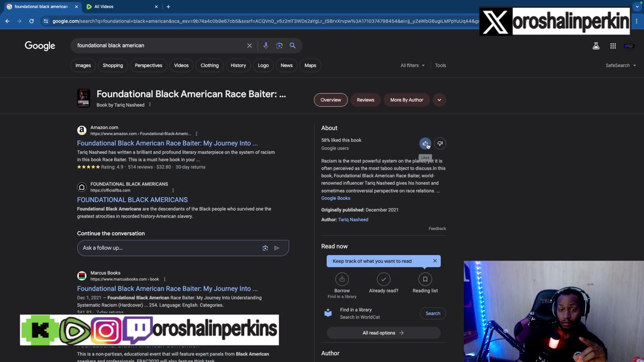Mark the book as 'Already read?'

383,284
